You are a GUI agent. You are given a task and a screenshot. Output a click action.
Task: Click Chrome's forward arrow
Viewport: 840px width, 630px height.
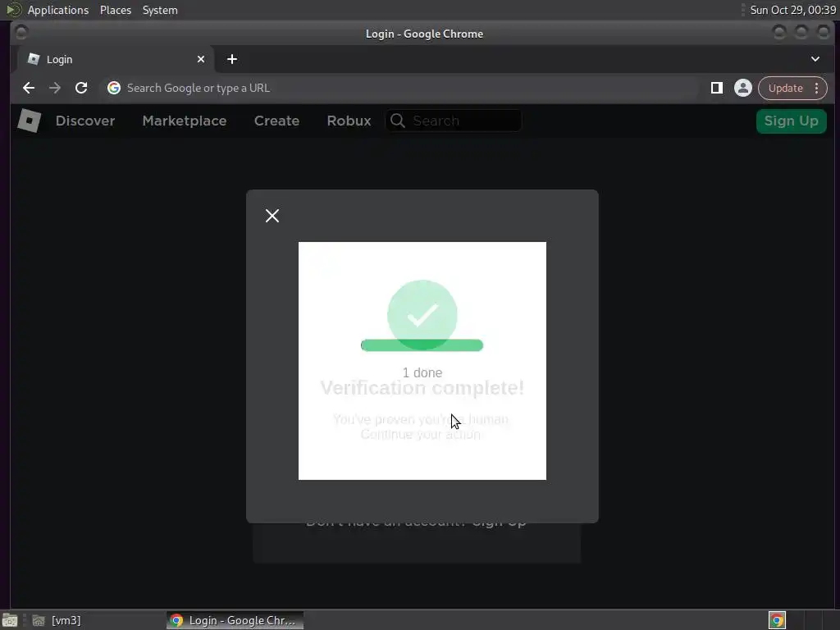[55, 88]
